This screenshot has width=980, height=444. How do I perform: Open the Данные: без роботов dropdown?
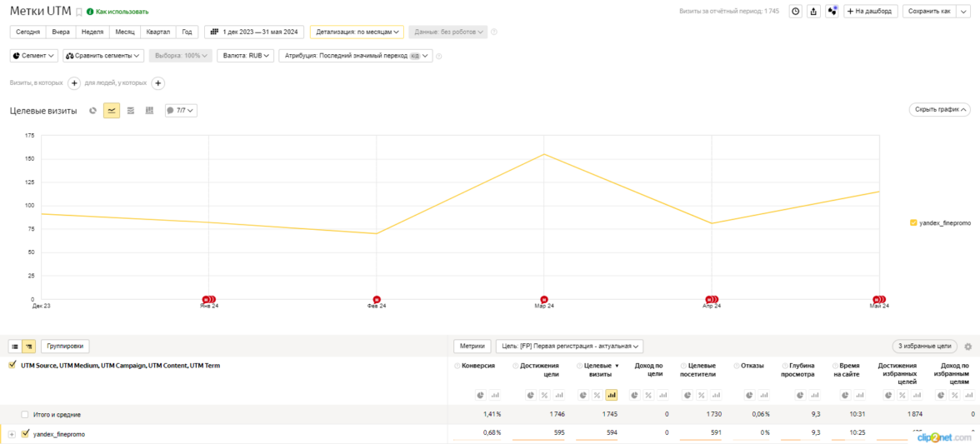click(x=448, y=32)
